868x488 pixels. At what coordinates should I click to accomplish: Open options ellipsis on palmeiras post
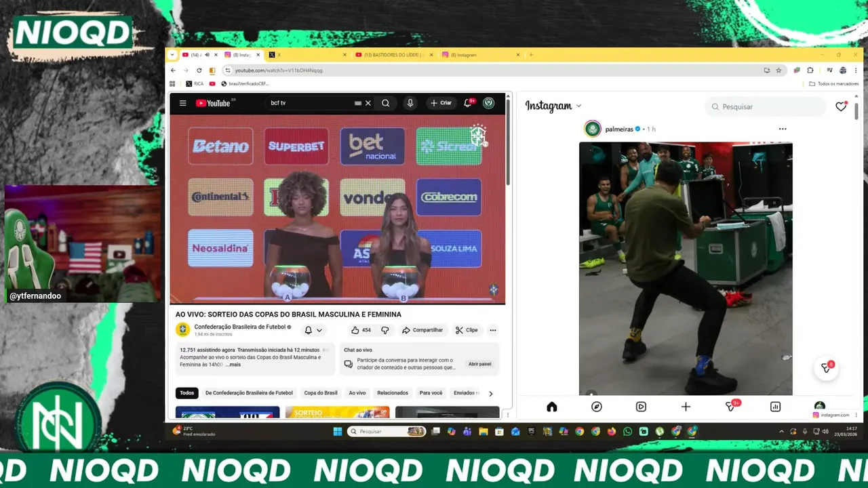(x=783, y=129)
